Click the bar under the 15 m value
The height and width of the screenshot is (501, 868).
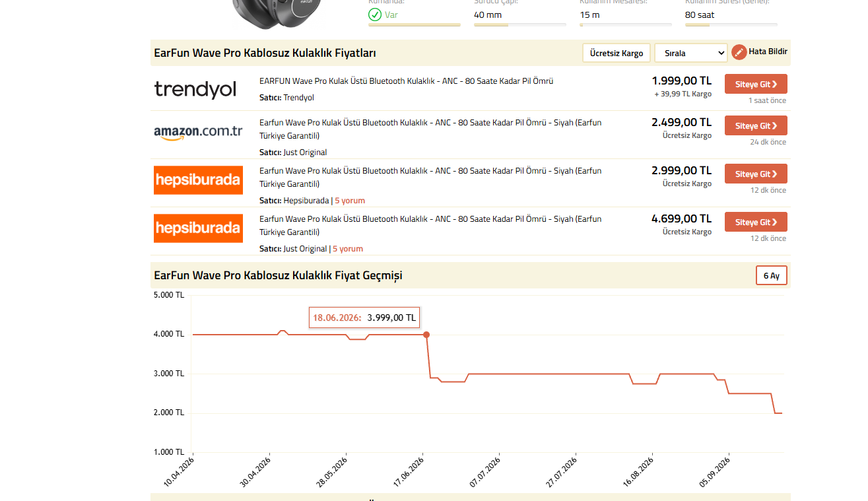(x=626, y=25)
